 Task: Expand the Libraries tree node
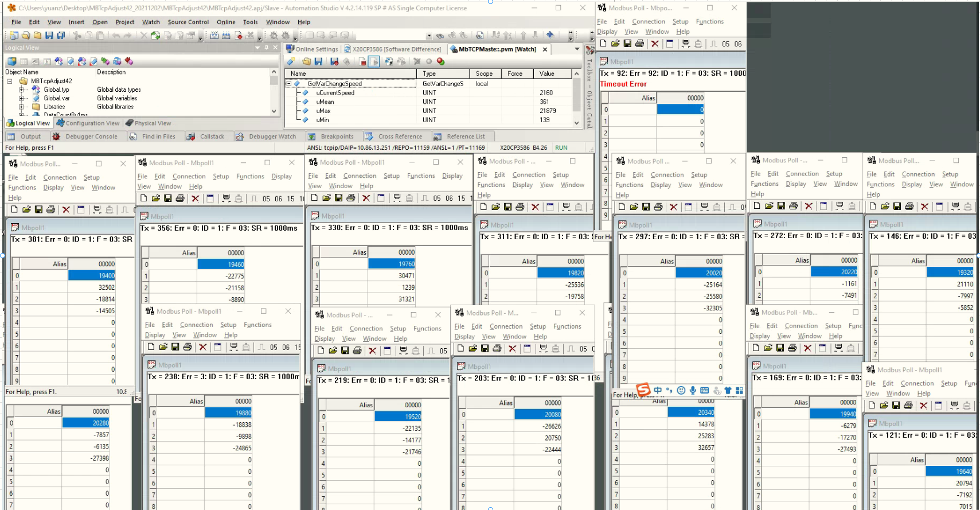coord(21,107)
